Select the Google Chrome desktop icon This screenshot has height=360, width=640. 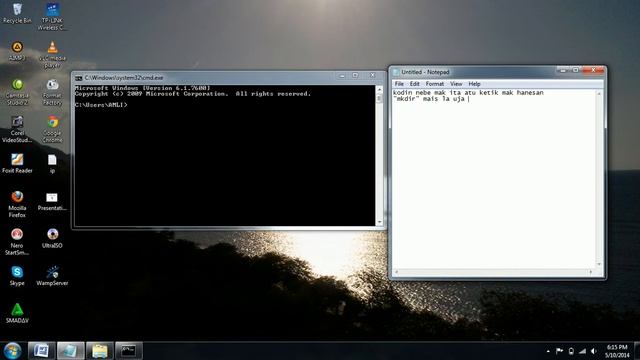(52, 129)
